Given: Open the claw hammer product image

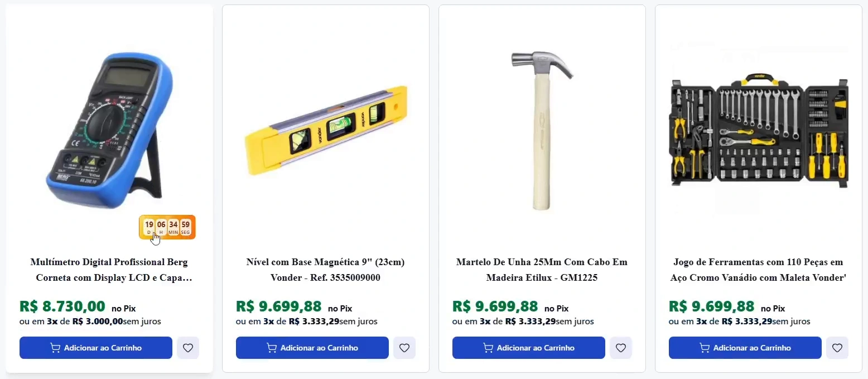Looking at the screenshot, I should tap(541, 131).
